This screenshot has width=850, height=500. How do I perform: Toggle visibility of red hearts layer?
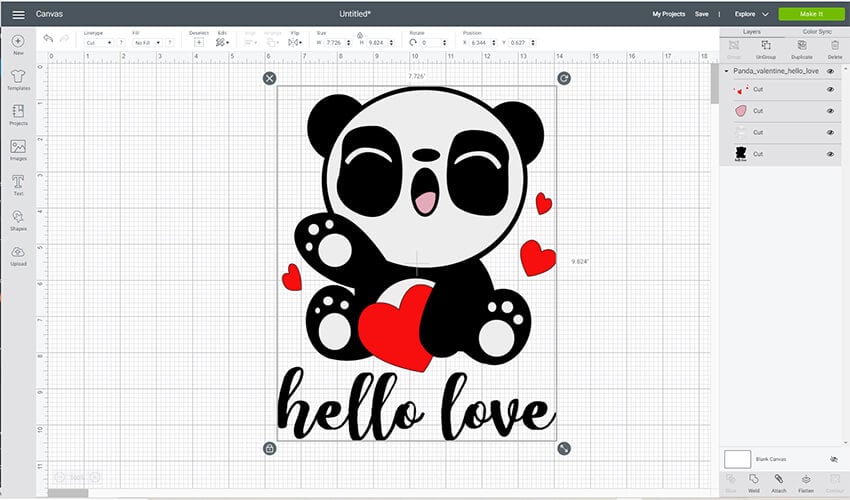830,89
